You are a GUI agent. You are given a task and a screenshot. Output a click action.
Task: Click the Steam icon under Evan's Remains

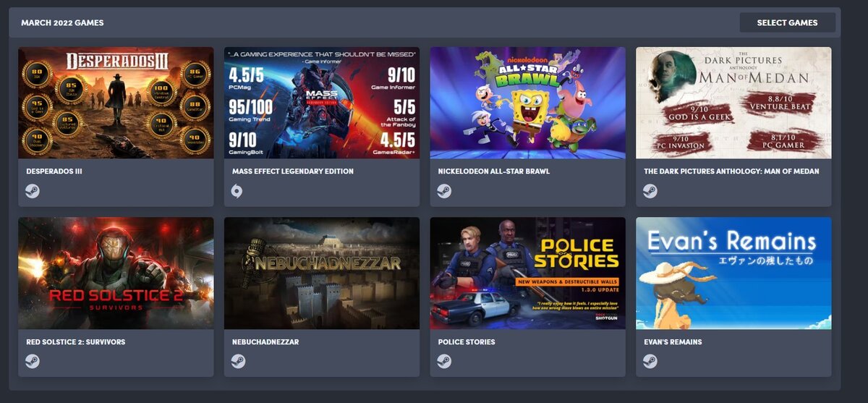650,361
